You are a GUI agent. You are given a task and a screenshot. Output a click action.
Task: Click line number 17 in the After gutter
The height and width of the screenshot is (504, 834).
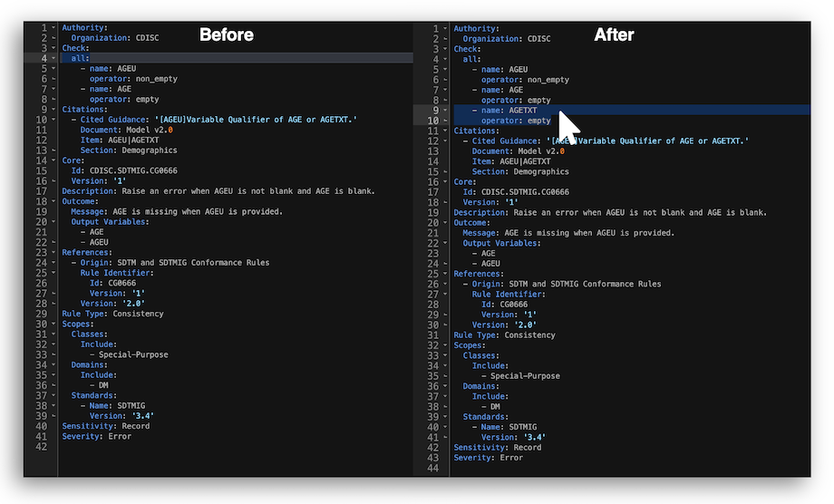433,192
